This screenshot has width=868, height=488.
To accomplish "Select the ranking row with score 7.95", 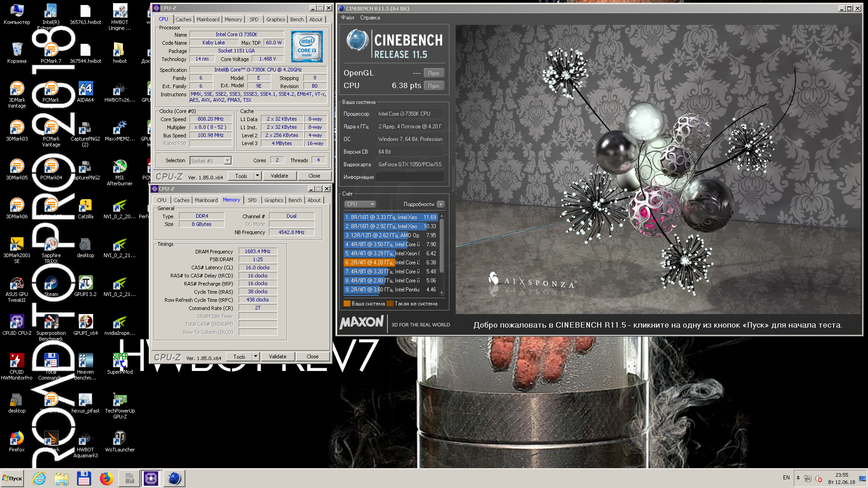I will (390, 235).
